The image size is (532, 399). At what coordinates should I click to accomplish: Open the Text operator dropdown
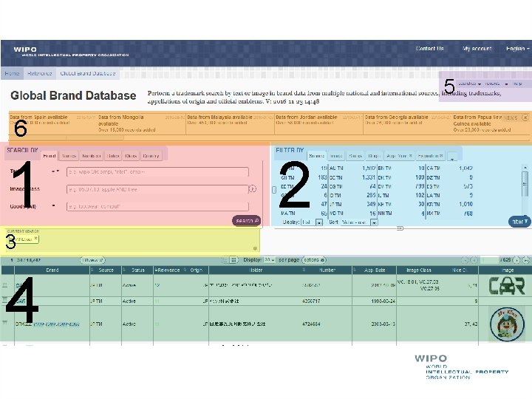(55, 171)
